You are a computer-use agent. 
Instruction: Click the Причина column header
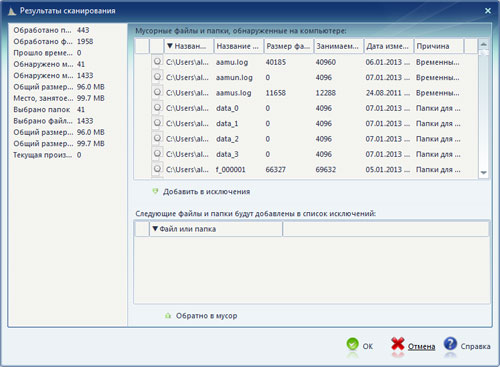click(439, 46)
